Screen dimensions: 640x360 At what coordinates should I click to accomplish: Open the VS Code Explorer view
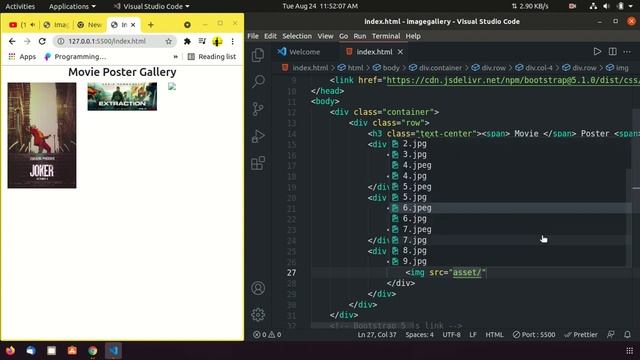[258, 55]
